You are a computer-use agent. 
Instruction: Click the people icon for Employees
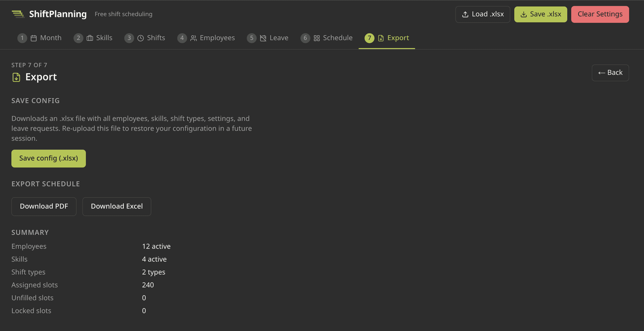(x=194, y=38)
